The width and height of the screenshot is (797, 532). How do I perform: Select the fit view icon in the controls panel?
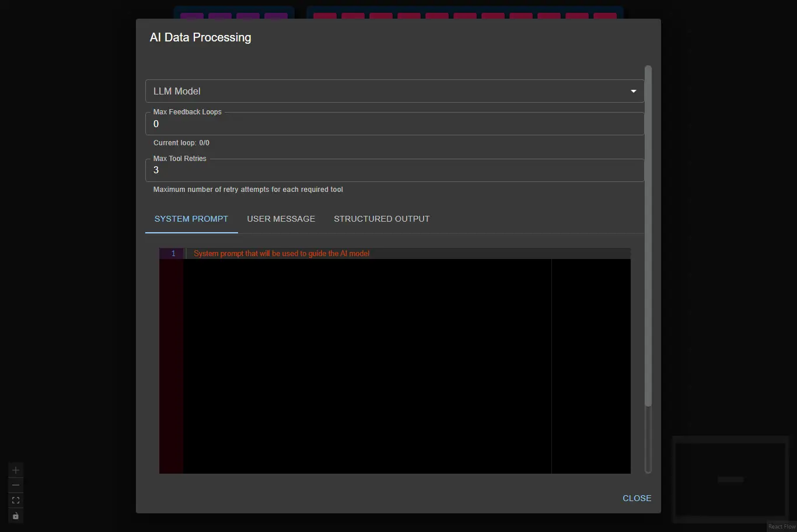(x=15, y=500)
